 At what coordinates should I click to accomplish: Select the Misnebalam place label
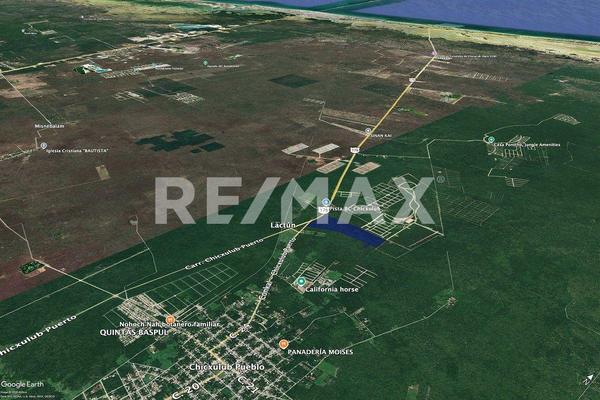click(49, 128)
